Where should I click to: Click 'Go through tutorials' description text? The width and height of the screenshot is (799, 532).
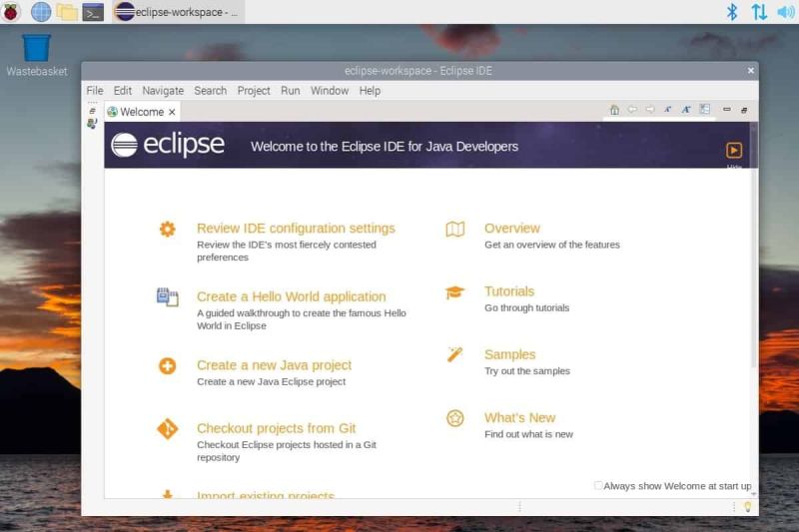527,308
